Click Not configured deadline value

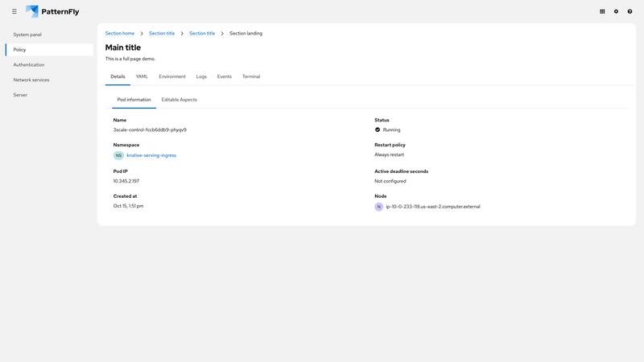pyautogui.click(x=390, y=181)
